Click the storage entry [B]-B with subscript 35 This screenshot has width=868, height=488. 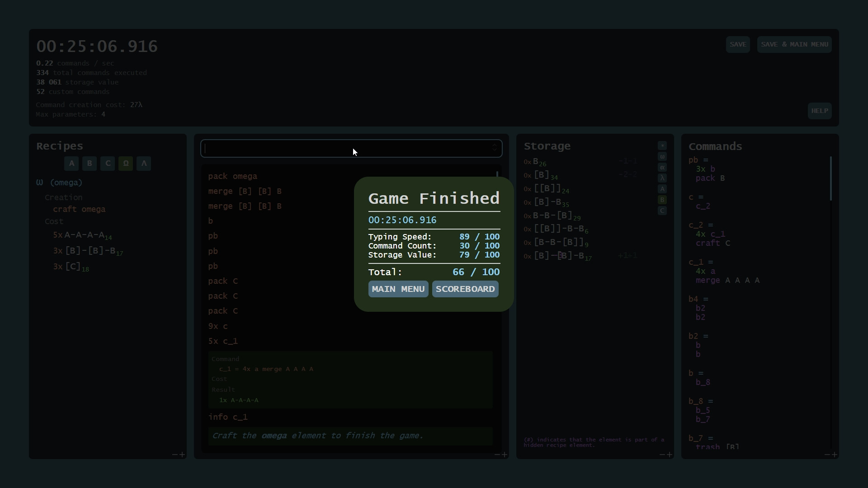546,202
